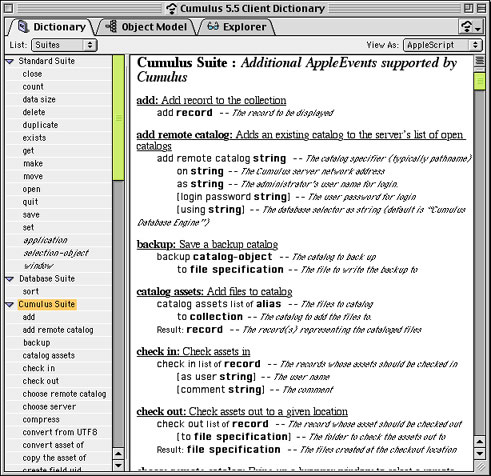The height and width of the screenshot is (476, 491).
Task: Select the make command
Action: tap(33, 164)
